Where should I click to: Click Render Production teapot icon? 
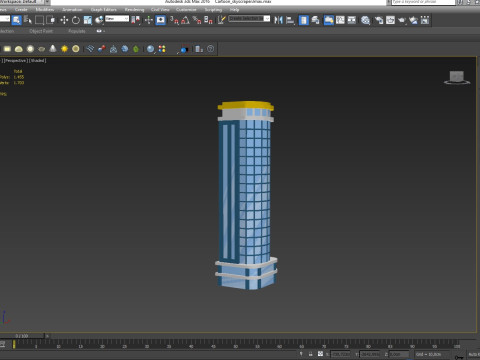[x=402, y=20]
